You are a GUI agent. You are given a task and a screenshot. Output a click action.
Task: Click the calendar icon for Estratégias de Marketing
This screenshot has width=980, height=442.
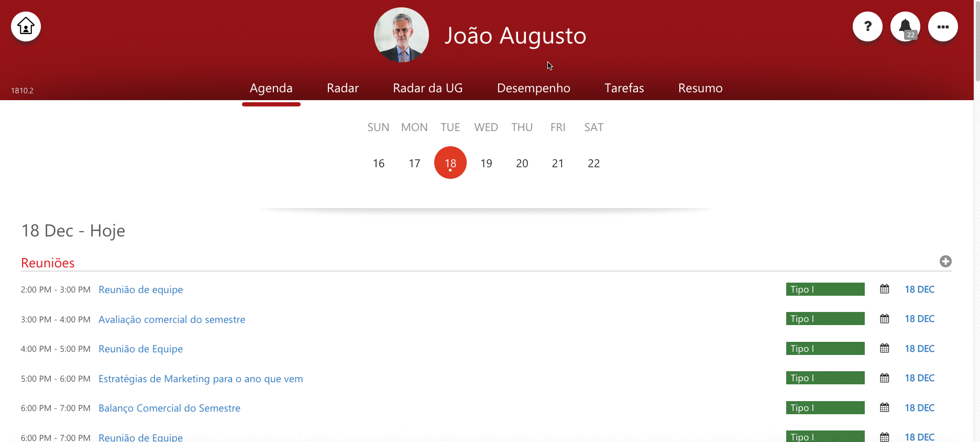pos(885,378)
